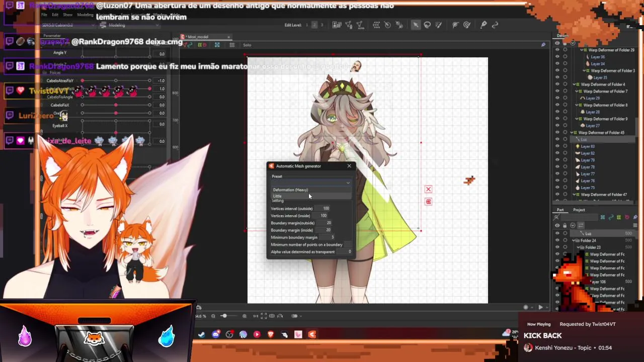This screenshot has width=644, height=362.
Task: Collapse Warp Deformer of Folder 8
Action: 577,105
